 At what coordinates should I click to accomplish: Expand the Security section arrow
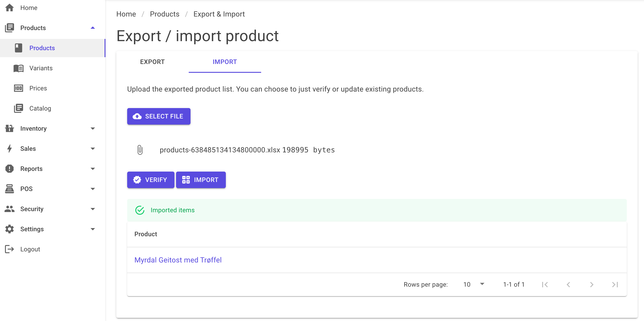pyautogui.click(x=93, y=209)
